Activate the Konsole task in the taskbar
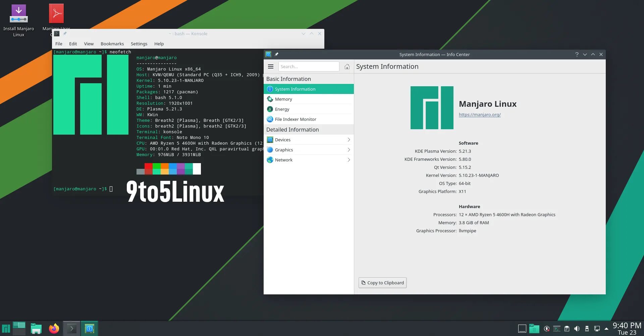The height and width of the screenshot is (336, 644). [71, 329]
